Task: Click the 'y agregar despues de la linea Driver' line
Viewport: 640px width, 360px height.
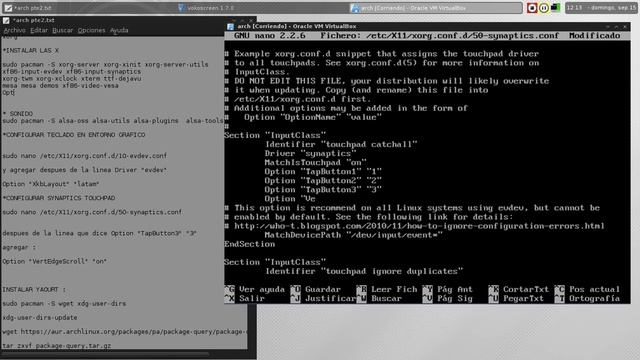Action: point(84,170)
